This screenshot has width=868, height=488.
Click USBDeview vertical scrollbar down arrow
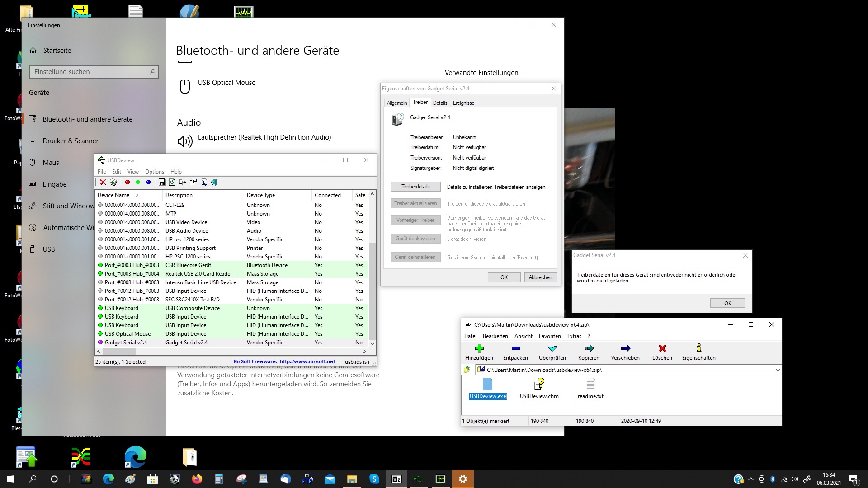373,343
